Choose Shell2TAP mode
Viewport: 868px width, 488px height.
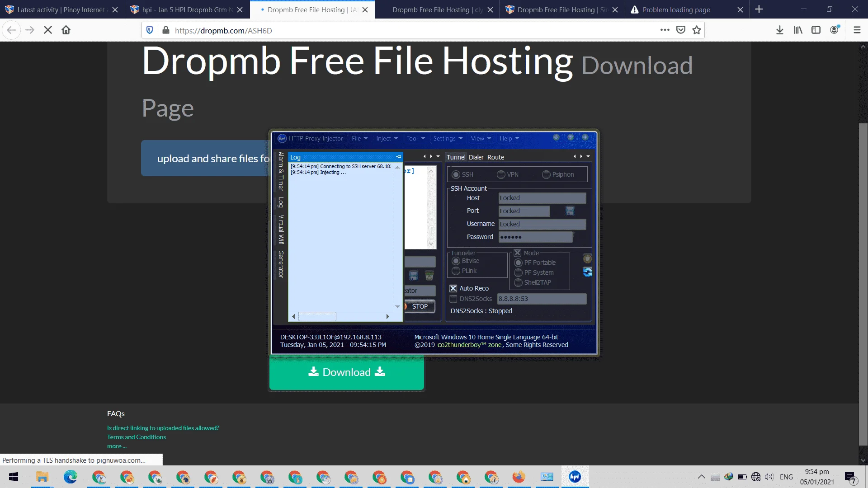click(x=518, y=282)
